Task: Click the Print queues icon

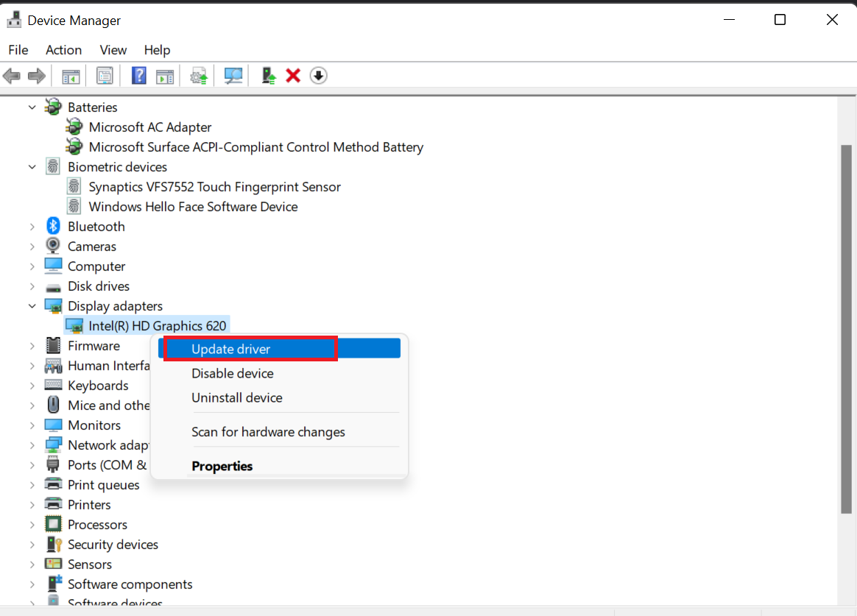Action: click(53, 484)
